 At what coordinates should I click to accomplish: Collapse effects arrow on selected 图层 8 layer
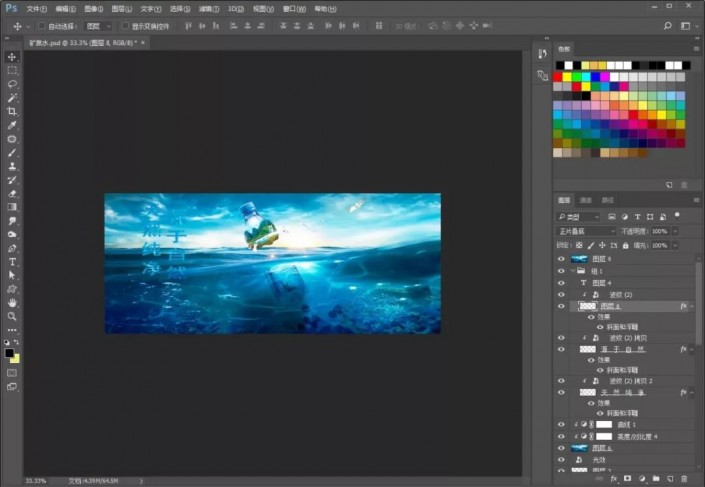tap(692, 306)
